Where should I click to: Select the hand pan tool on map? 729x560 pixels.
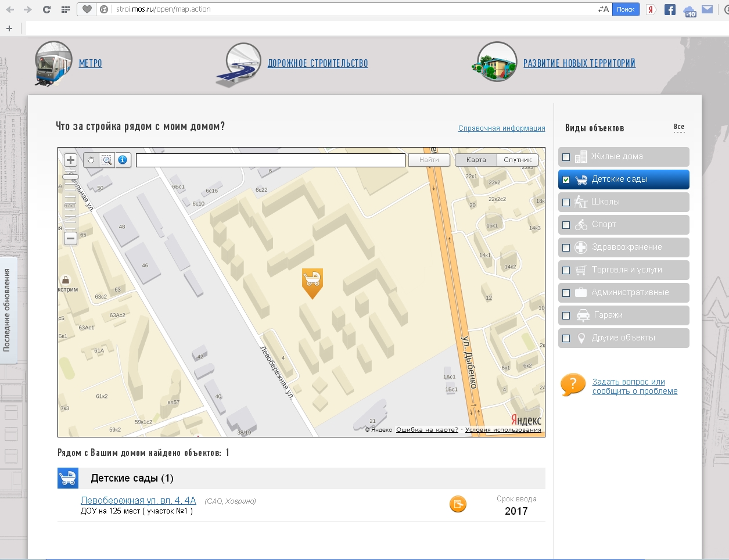coord(91,160)
